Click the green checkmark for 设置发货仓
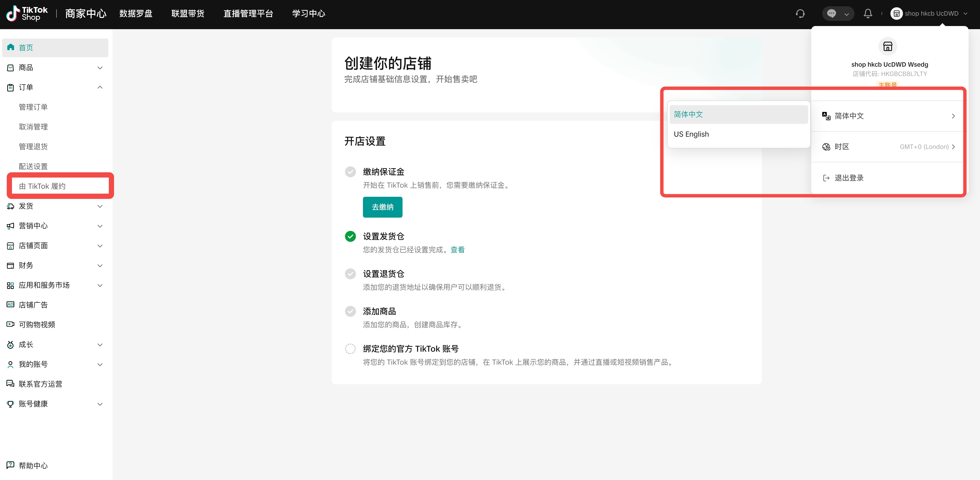 click(x=350, y=236)
